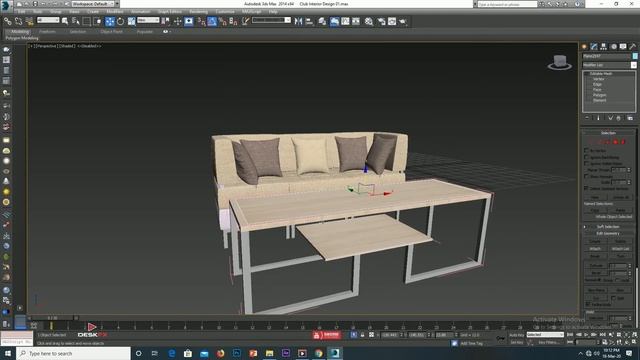The height and width of the screenshot is (360, 640).
Task: Click the Add Time Tag label
Action: (x=471, y=343)
